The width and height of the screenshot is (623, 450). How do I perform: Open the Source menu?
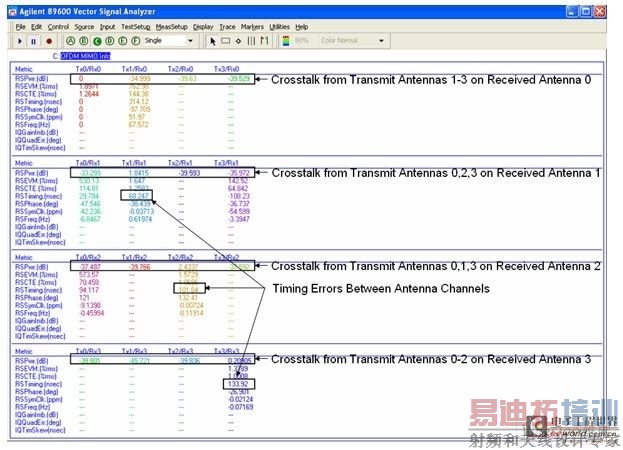84,27
